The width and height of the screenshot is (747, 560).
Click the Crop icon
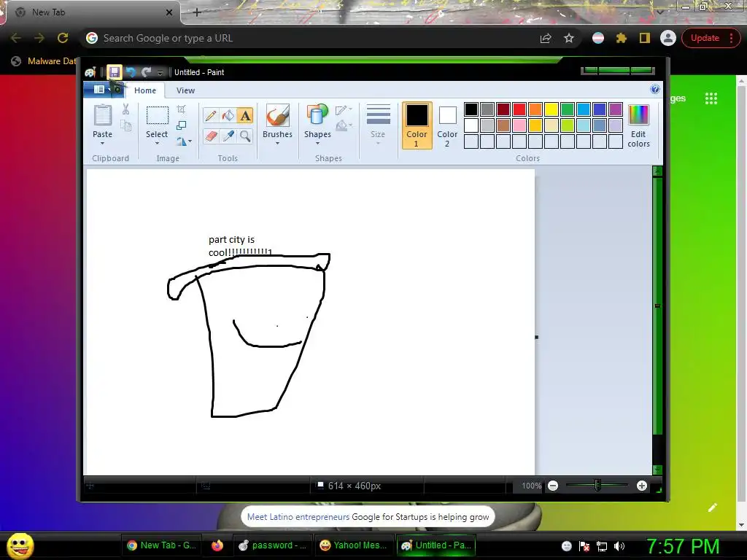(181, 109)
